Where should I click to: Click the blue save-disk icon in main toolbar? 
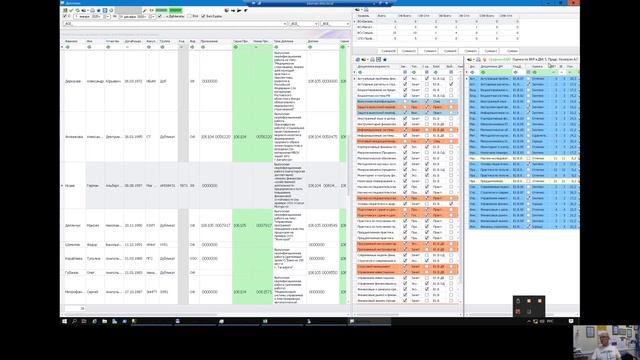(x=105, y=10)
